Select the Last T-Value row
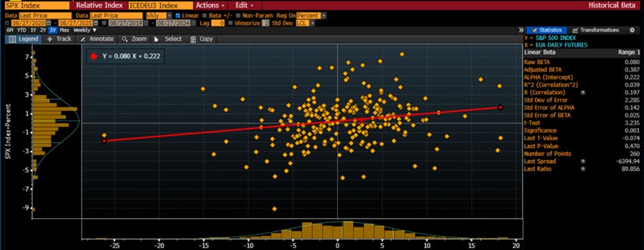Viewport: 644px width, 250px height. 581,138
